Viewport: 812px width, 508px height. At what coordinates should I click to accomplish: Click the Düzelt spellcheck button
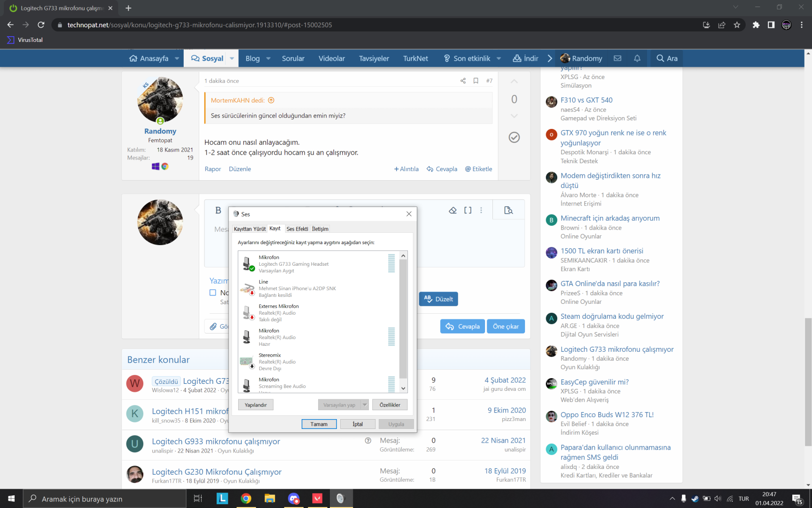(438, 299)
